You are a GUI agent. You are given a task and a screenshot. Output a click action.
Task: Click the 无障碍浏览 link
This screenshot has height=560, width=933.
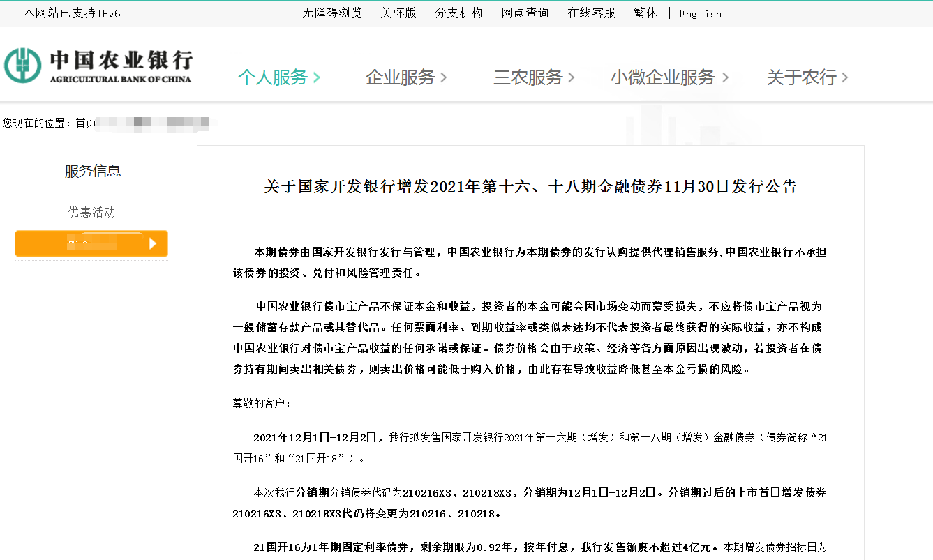point(332,13)
